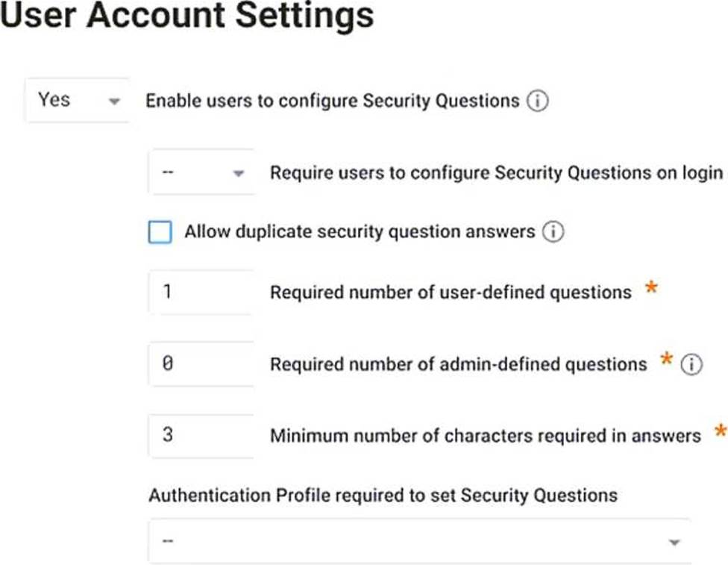The width and height of the screenshot is (728, 565).
Task: Click orange asterisk beside admin-defined questions
Action: click(x=666, y=359)
